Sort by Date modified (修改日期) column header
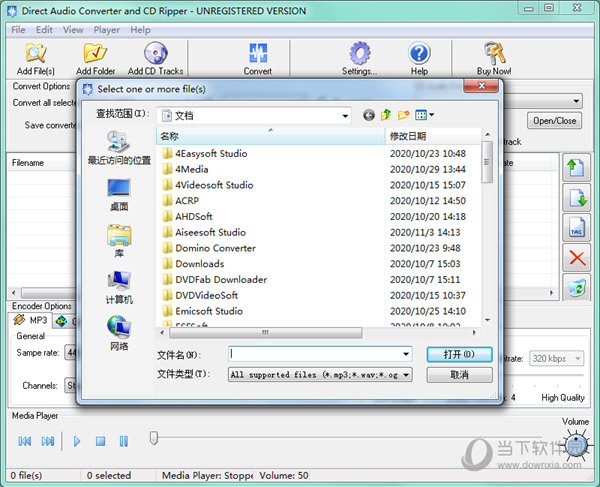Screen dimensions: 600x487 [x=433, y=136]
